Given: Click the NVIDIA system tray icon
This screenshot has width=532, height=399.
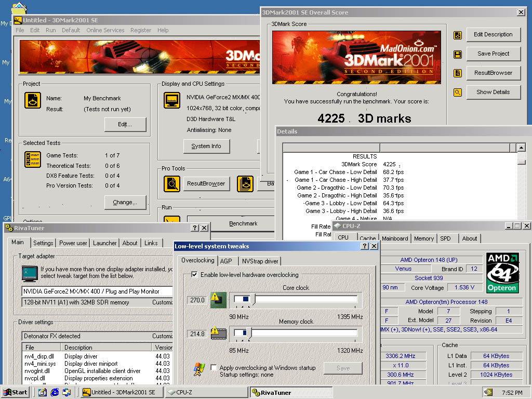Looking at the screenshot, I should tap(488, 392).
